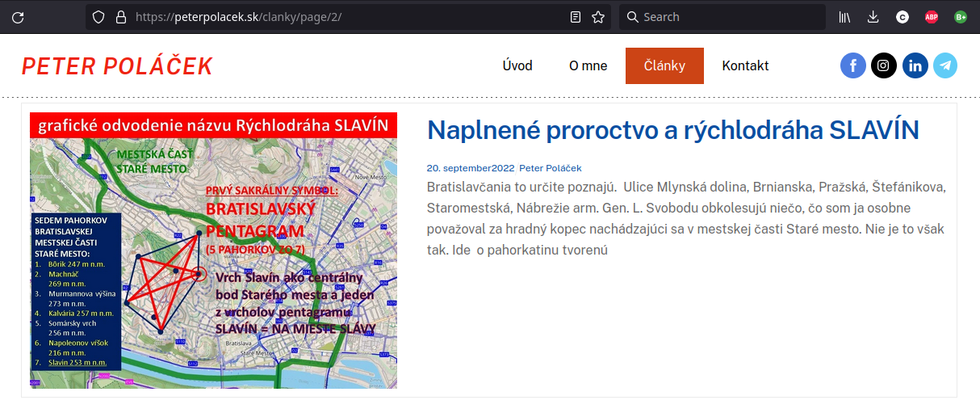
Task: Navigate to Úvod menu item
Action: pos(517,65)
